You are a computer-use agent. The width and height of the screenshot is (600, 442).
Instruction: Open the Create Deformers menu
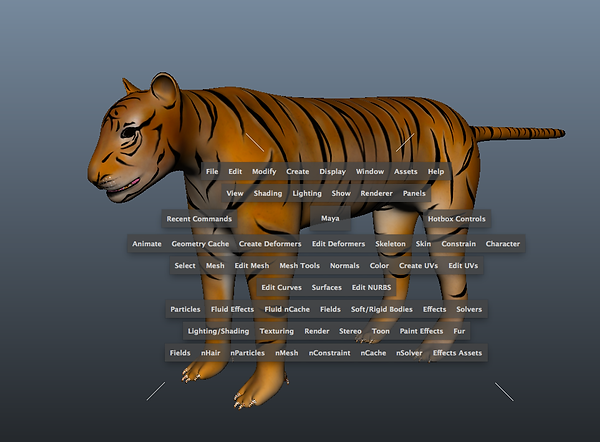click(270, 244)
